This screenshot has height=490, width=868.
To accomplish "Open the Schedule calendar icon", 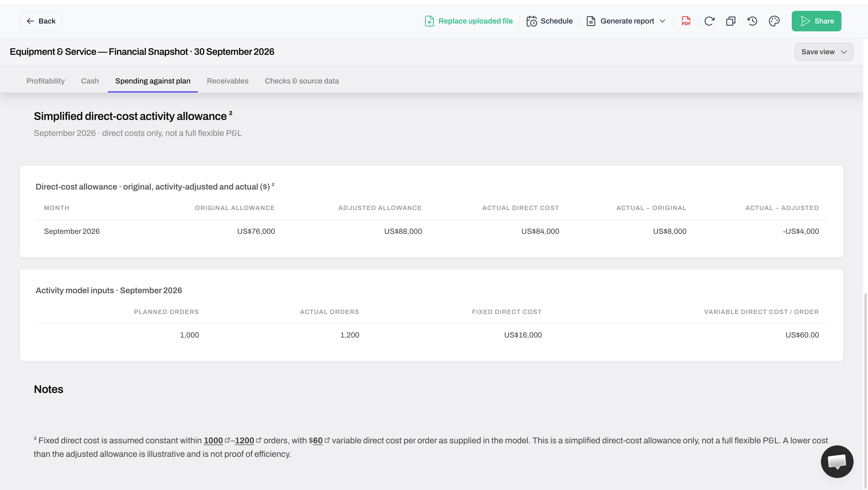I will [532, 21].
